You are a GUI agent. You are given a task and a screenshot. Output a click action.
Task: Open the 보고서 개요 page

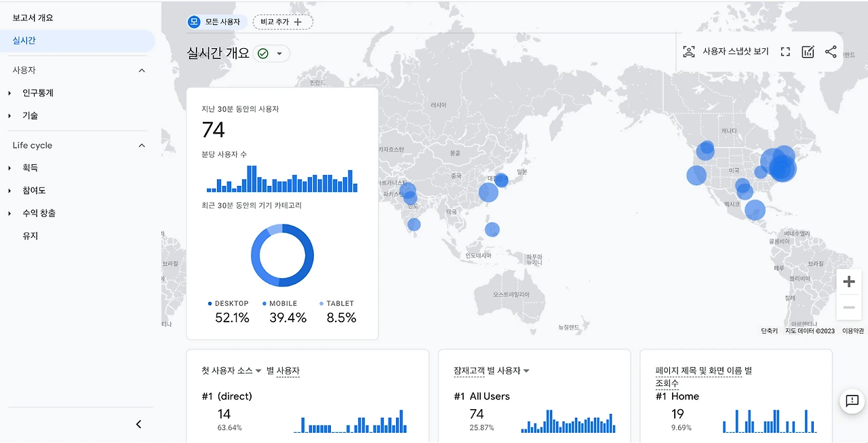coord(33,18)
